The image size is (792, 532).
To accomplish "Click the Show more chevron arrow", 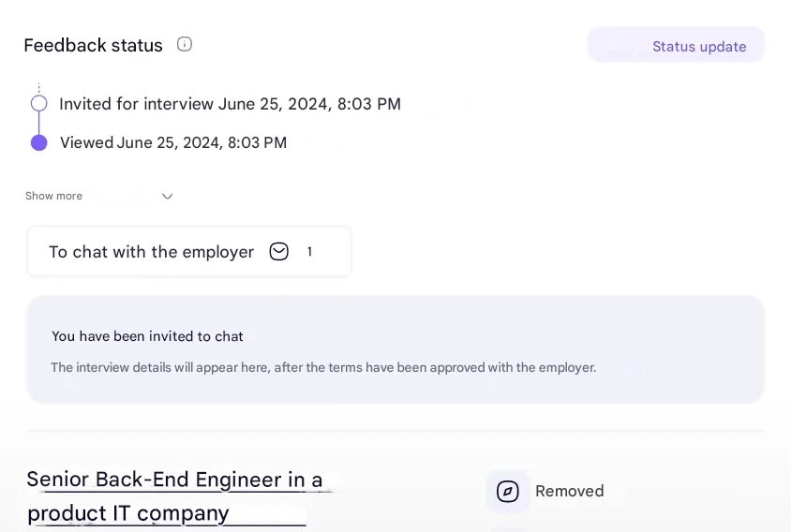I will [x=167, y=197].
